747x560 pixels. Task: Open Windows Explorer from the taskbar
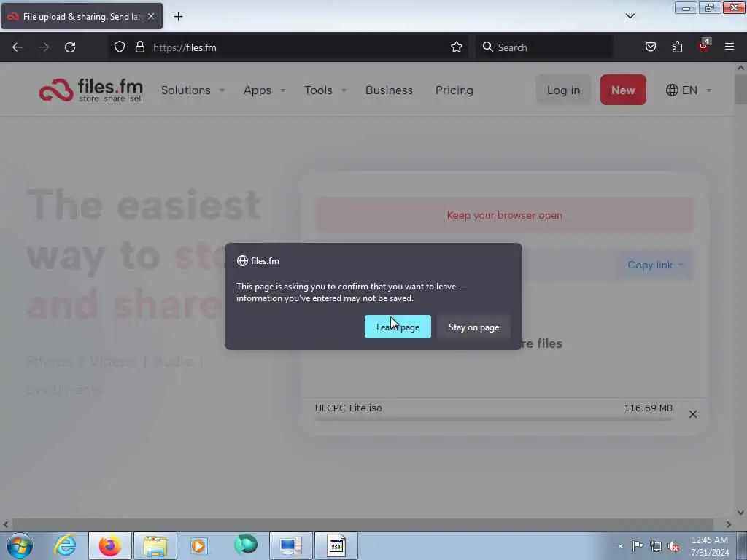[x=155, y=545]
